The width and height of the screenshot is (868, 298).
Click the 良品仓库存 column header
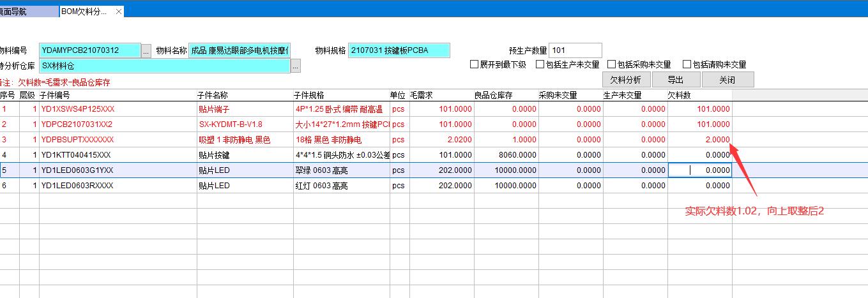click(505, 95)
